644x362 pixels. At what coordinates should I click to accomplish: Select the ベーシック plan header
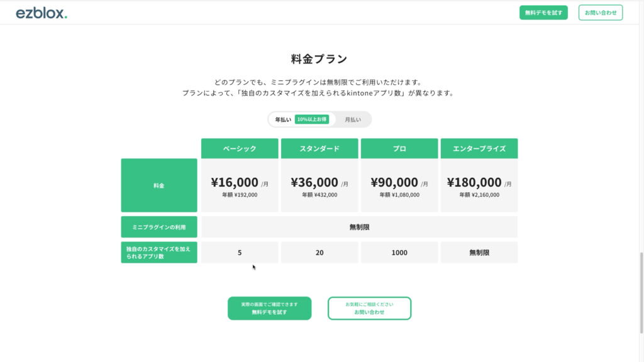coord(239,148)
